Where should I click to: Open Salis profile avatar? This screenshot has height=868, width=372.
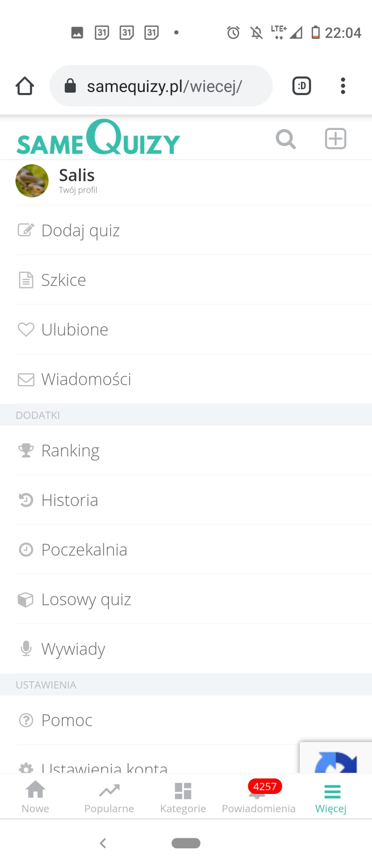click(32, 181)
